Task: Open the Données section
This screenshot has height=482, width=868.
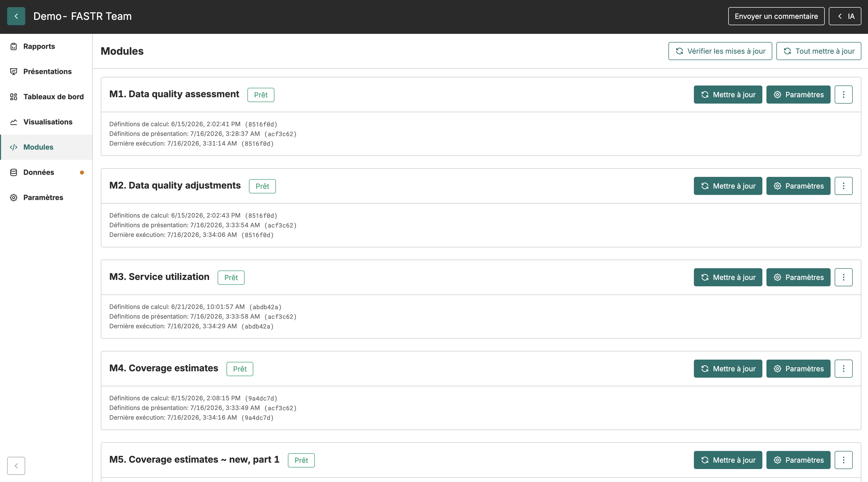Action: pyautogui.click(x=46, y=173)
